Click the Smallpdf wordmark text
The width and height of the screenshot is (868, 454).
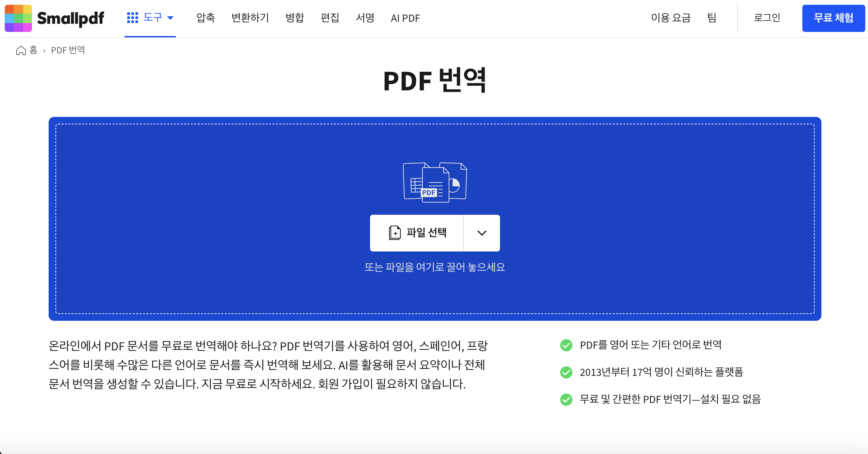click(70, 18)
